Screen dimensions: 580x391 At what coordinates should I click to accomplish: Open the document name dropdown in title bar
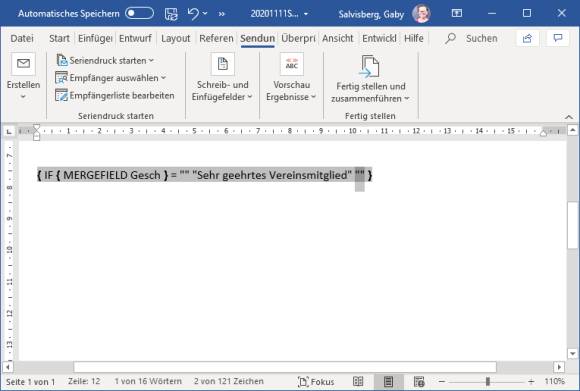point(306,14)
